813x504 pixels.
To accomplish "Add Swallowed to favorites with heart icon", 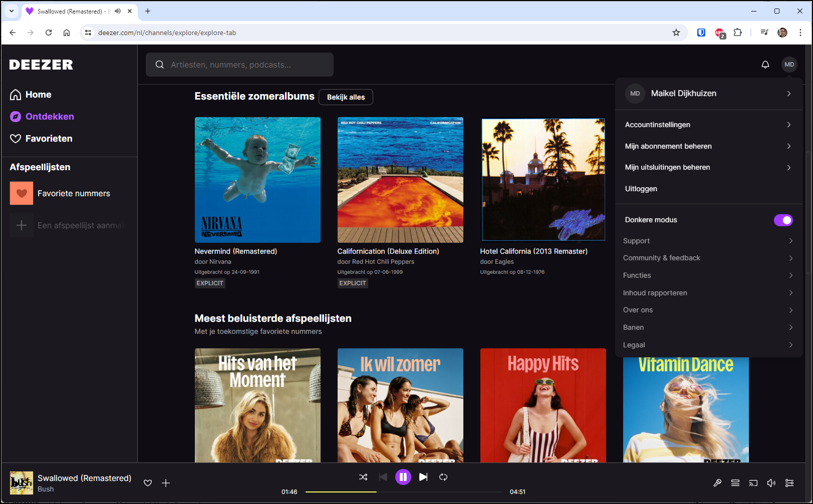I will (148, 483).
